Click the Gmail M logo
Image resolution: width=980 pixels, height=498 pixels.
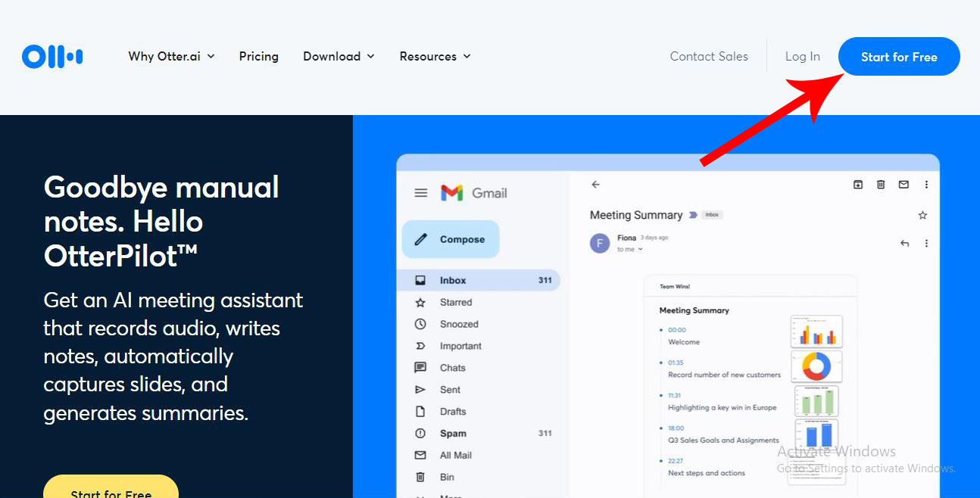[x=452, y=193]
